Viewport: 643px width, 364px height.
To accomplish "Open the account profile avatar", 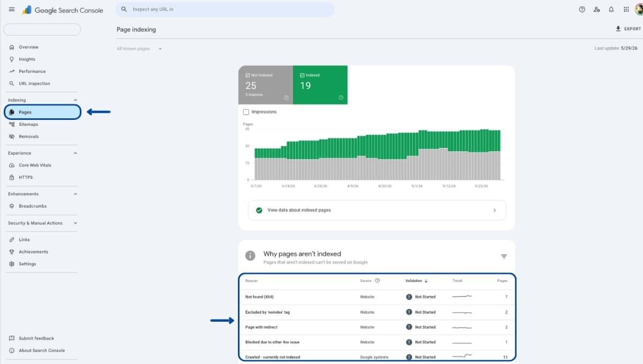I will [640, 10].
